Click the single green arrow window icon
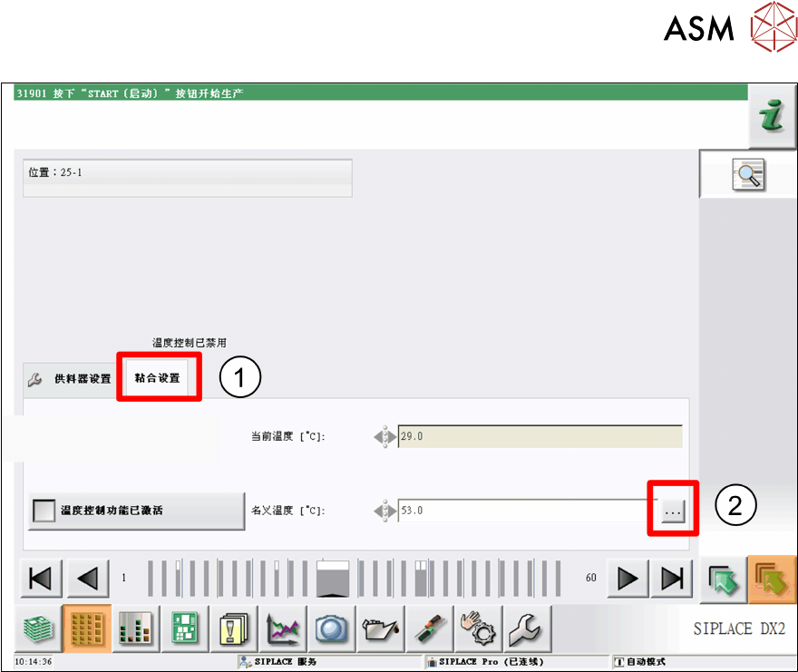 (x=724, y=579)
